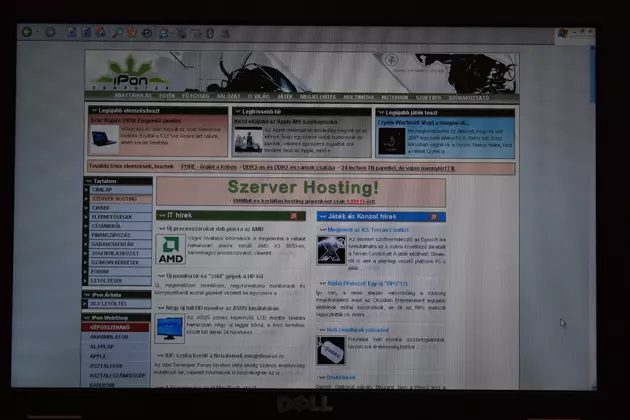Viewport: 630px width, 420px height.
Task: Open the '24 inchen TN panellel' link
Action: tap(398, 168)
